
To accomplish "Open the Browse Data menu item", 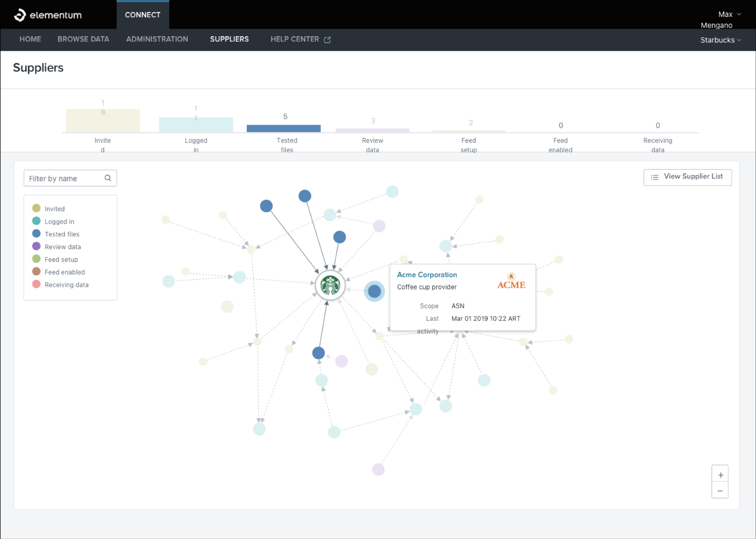I will click(x=83, y=39).
